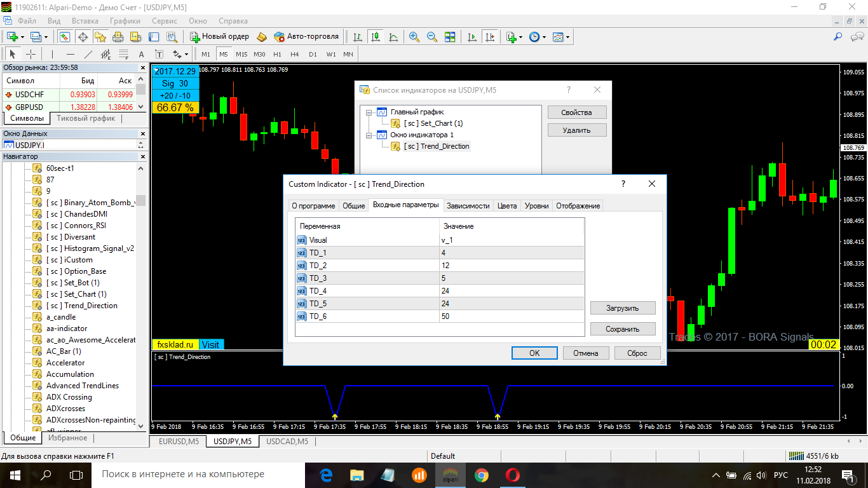Insert a text label tool
The height and width of the screenshot is (488, 868).
pos(159,54)
